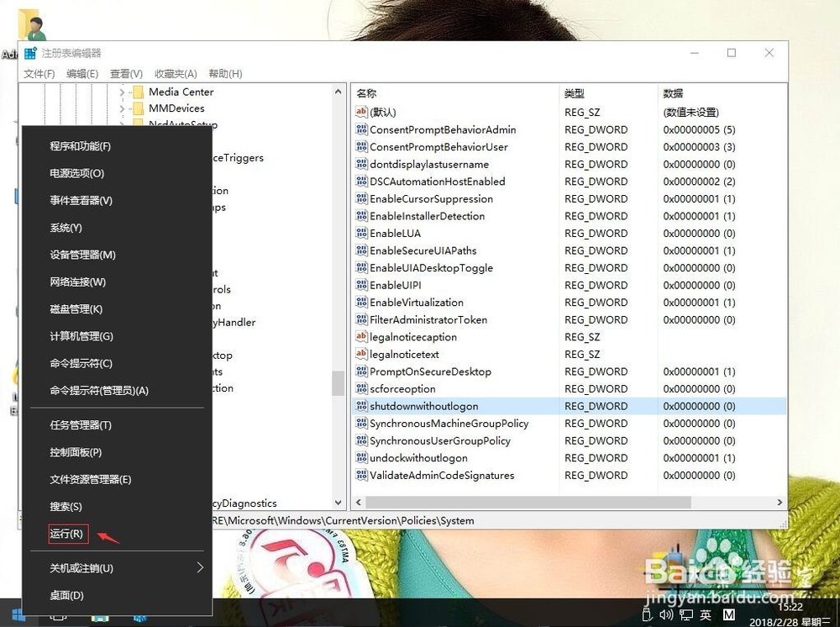Click 运行(R) in the menu

click(x=66, y=534)
